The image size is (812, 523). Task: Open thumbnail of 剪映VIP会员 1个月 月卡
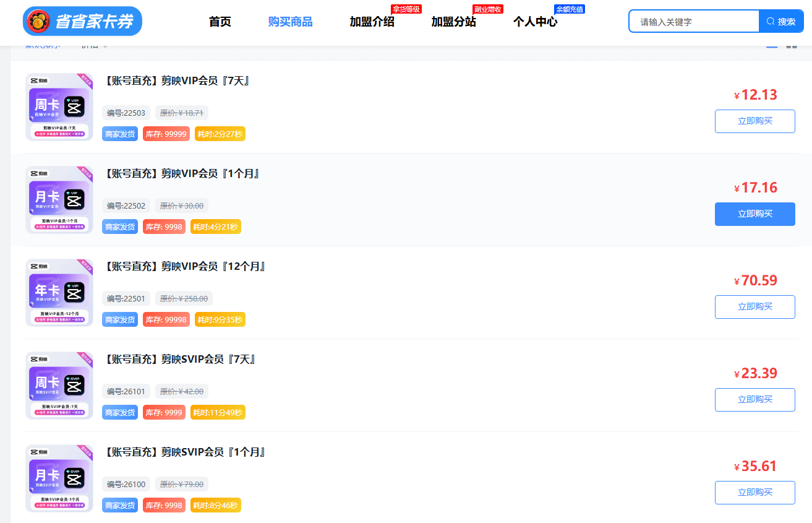[59, 200]
